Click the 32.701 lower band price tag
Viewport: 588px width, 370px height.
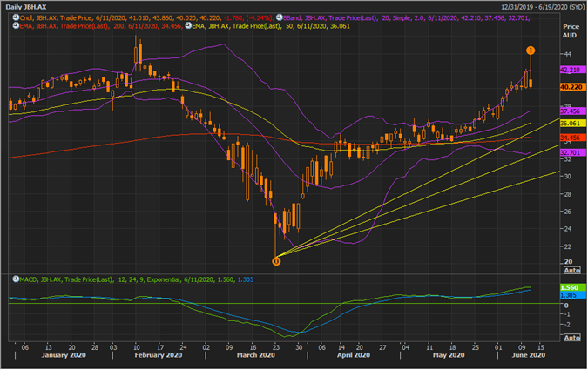coord(572,153)
